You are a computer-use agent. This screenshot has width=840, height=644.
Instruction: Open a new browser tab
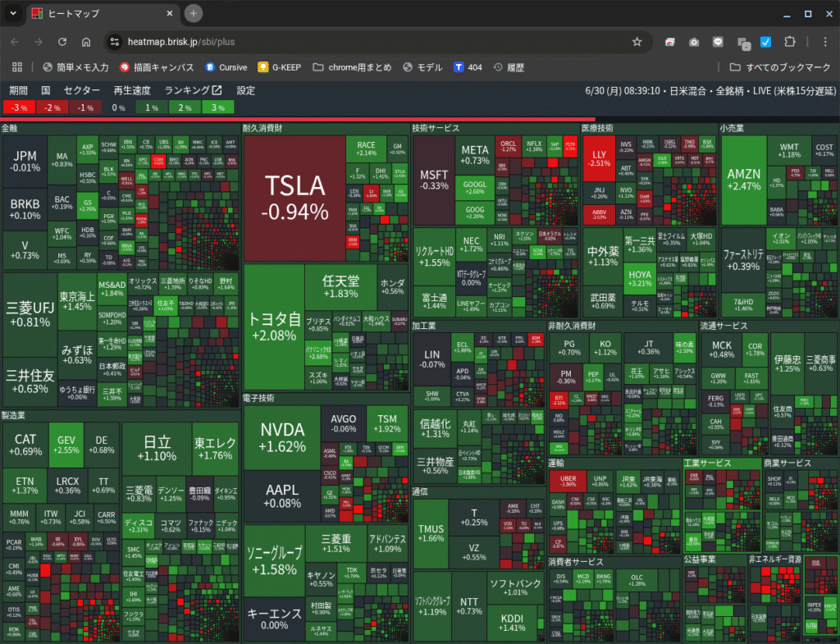pyautogui.click(x=194, y=13)
